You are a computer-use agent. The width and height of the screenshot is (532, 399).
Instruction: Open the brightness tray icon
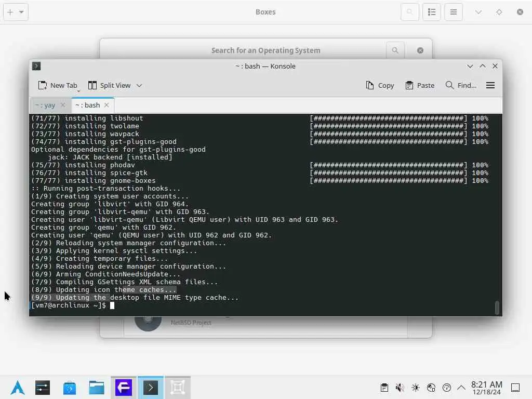click(x=415, y=388)
